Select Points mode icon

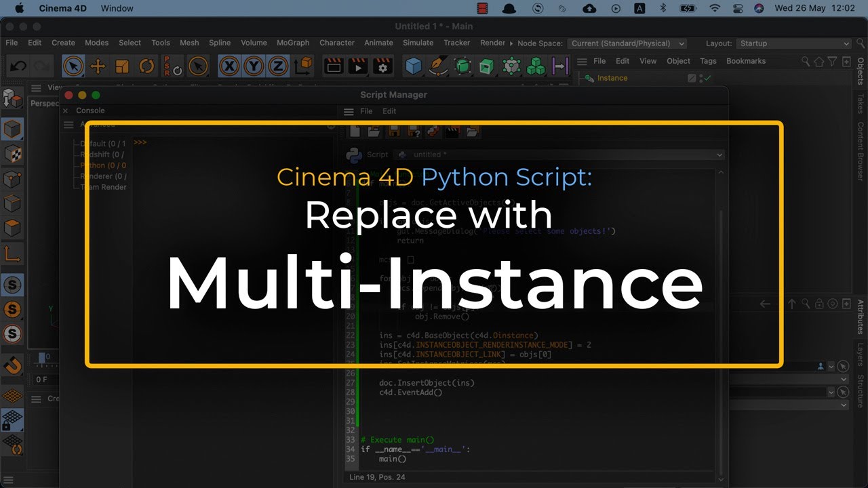12,179
